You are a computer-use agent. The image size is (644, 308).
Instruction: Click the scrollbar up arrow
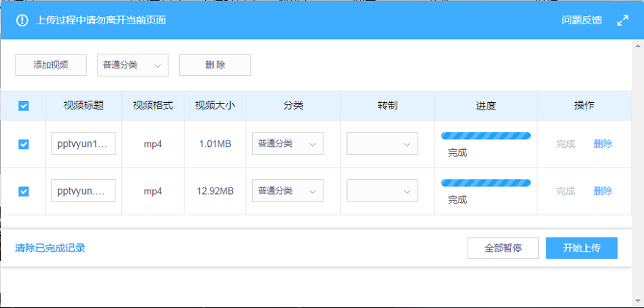[x=638, y=46]
